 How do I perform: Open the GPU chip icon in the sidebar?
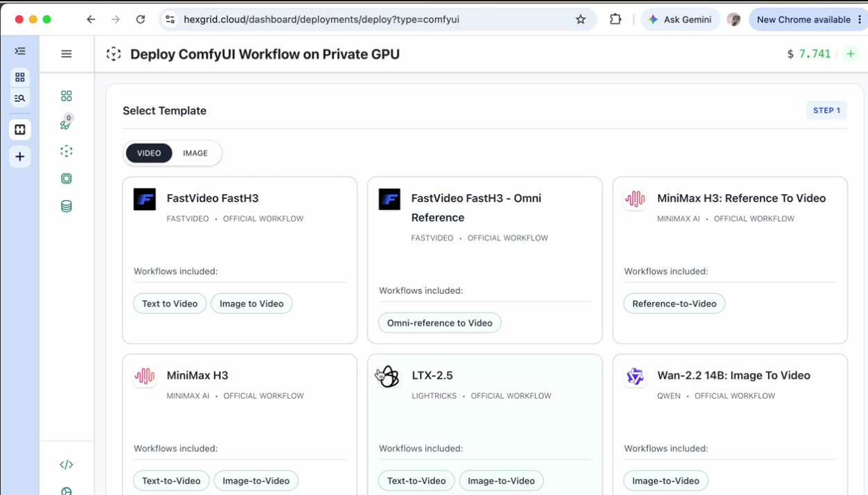click(67, 179)
